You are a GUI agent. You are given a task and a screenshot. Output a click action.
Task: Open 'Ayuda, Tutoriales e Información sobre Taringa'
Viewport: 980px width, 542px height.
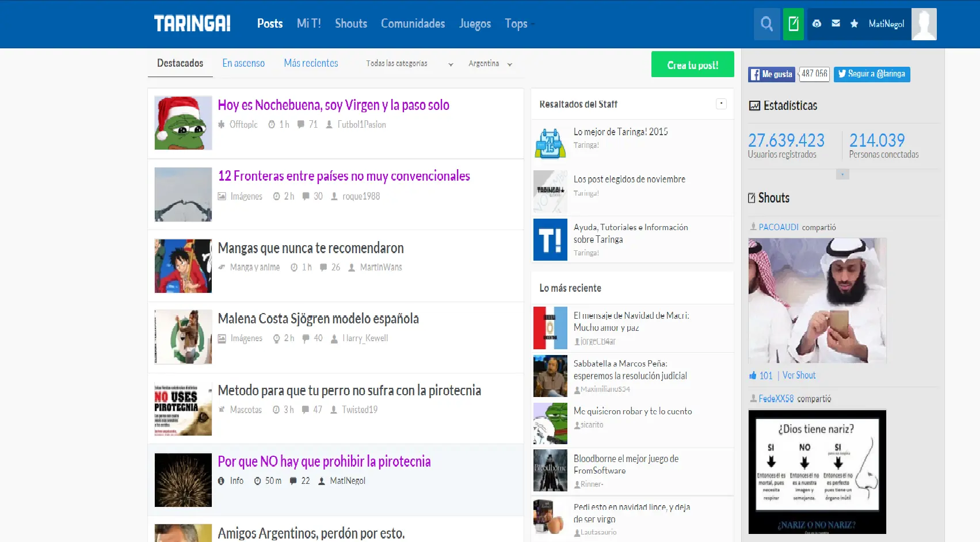pos(631,233)
